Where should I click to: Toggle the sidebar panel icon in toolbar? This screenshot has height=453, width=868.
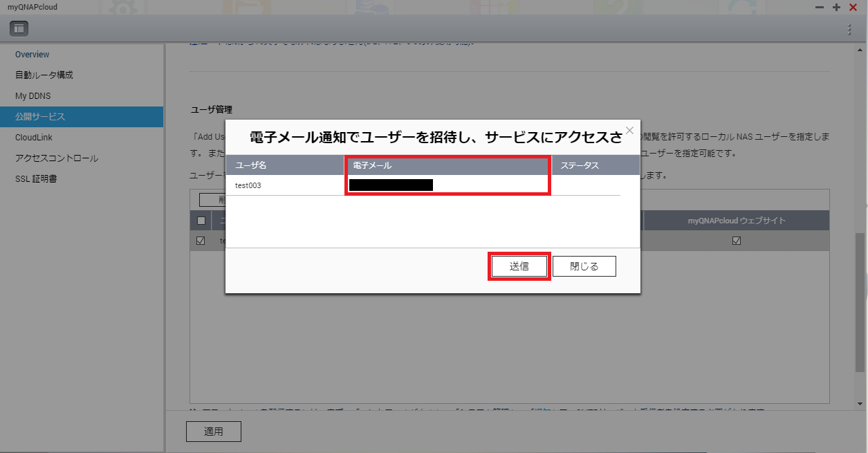coord(18,28)
